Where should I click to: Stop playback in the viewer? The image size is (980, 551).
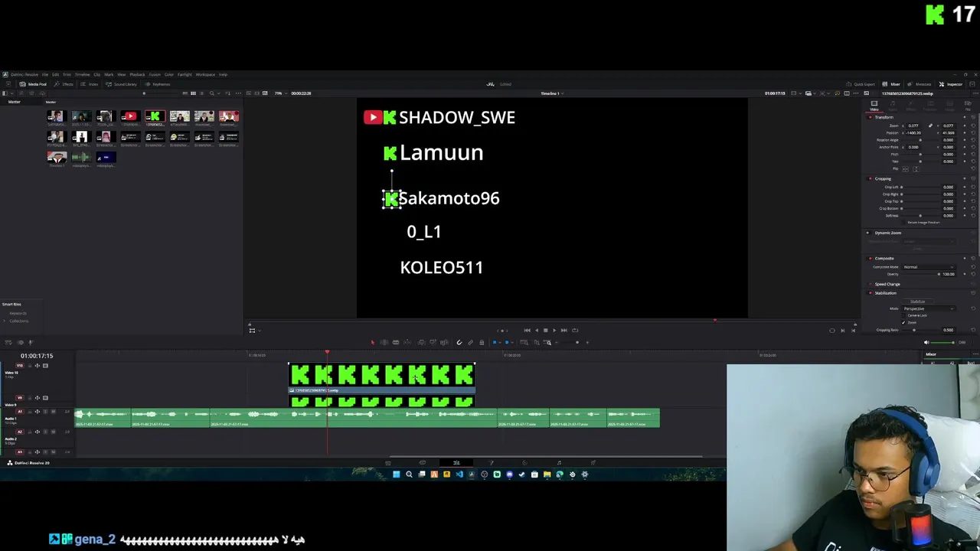[x=546, y=330]
